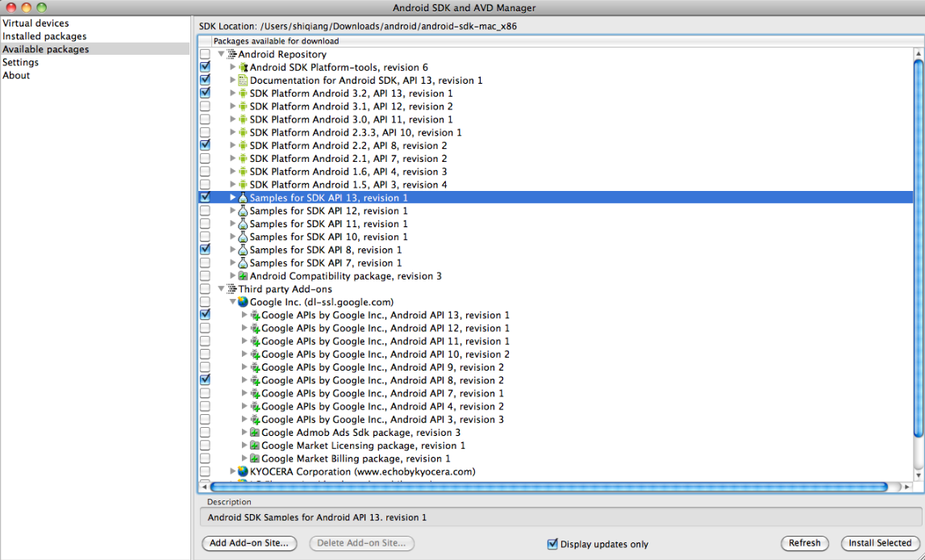The image size is (925, 560).
Task: Click the SDK Platform Android 3.0 robot icon
Action: click(x=243, y=119)
